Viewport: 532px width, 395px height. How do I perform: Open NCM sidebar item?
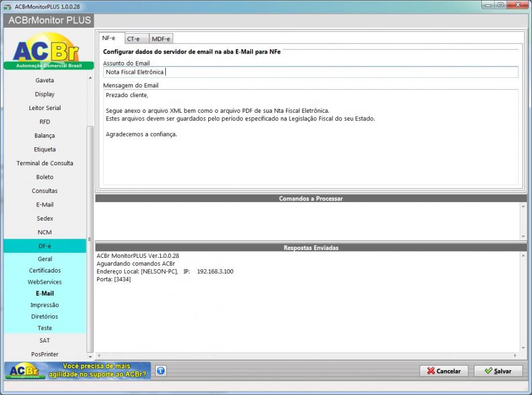coord(45,232)
